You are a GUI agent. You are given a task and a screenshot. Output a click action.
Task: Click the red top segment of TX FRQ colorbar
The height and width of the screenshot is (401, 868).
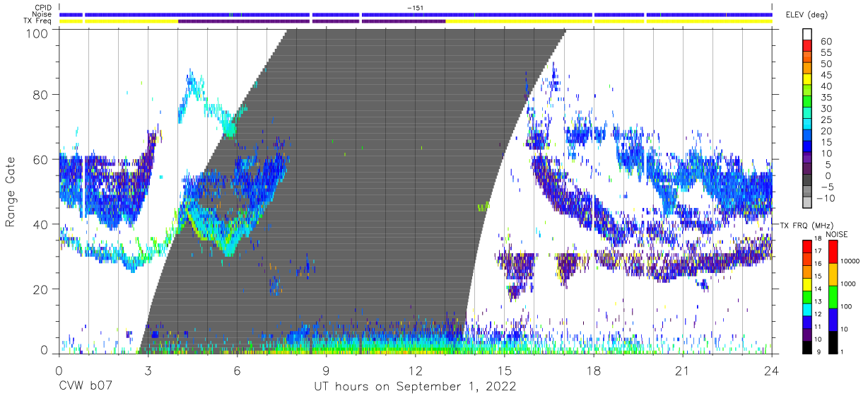pos(808,246)
